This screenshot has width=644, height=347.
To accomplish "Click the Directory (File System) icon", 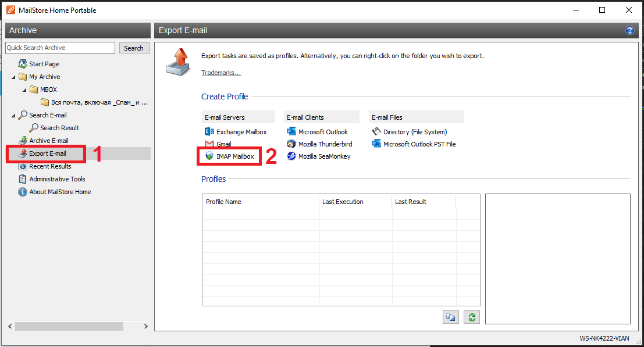I will [376, 131].
